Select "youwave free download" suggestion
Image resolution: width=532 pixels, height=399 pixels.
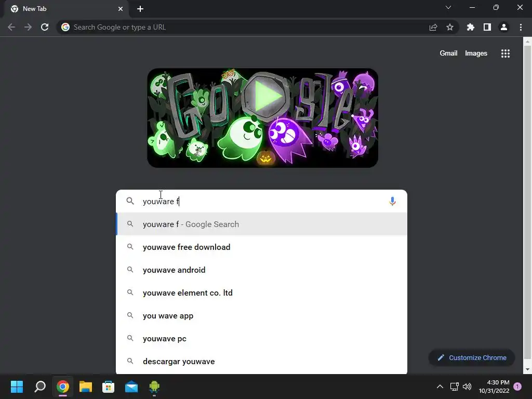262,247
